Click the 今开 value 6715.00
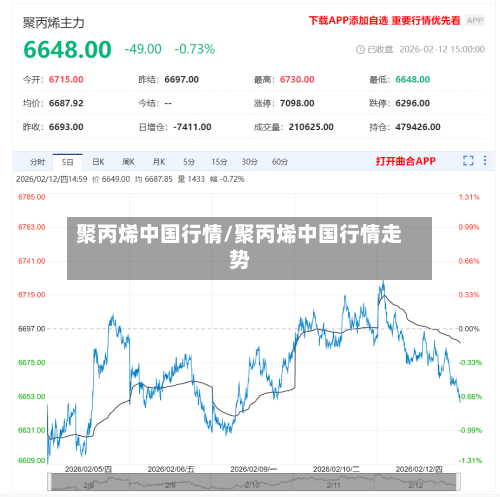 tap(66, 80)
